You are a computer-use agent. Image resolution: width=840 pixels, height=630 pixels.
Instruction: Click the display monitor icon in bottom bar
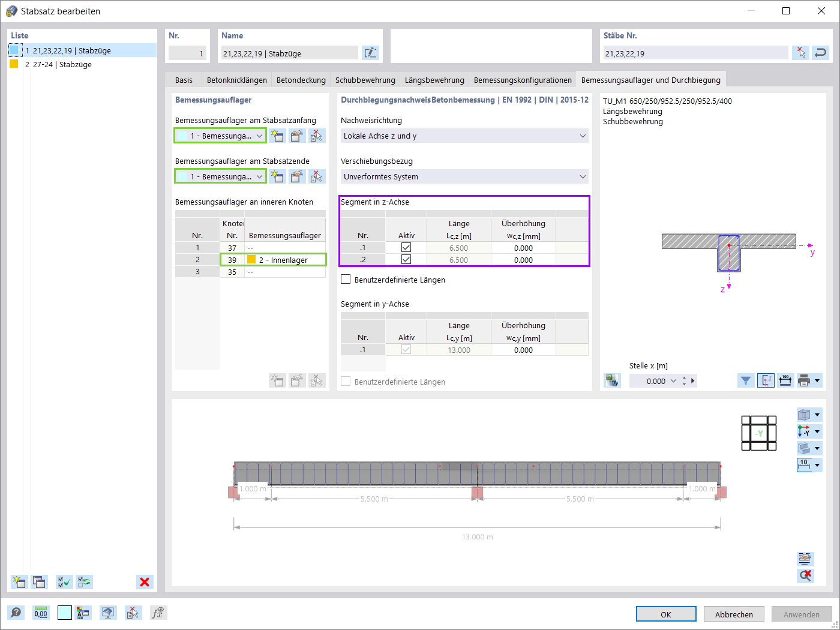pos(108,613)
